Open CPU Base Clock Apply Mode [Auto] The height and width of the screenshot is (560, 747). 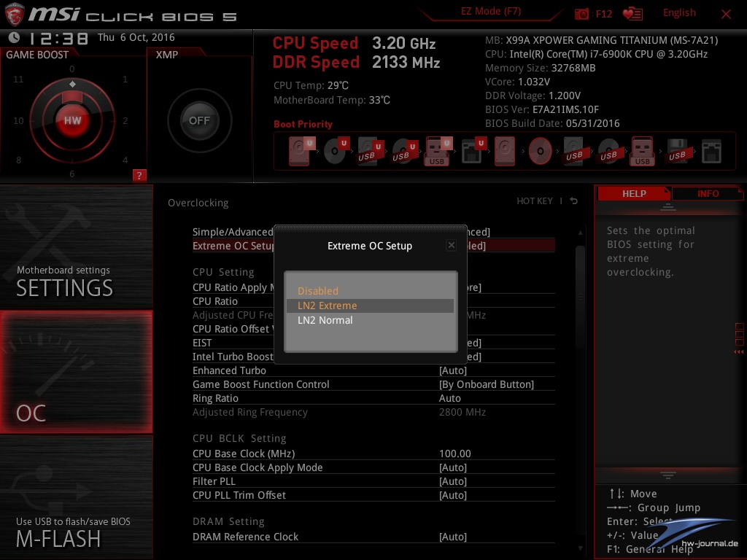click(452, 467)
